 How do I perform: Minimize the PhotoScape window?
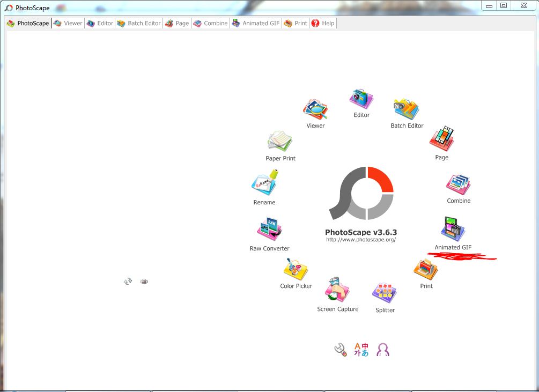coord(489,5)
